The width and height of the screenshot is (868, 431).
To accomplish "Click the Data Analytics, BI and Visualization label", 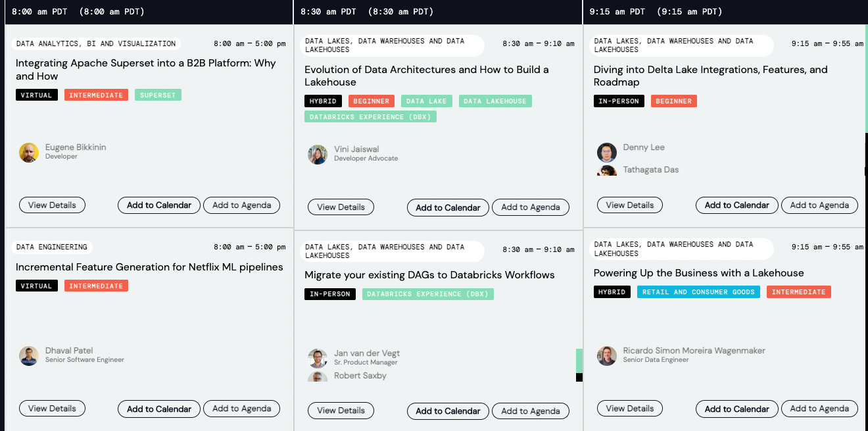I will (96, 44).
